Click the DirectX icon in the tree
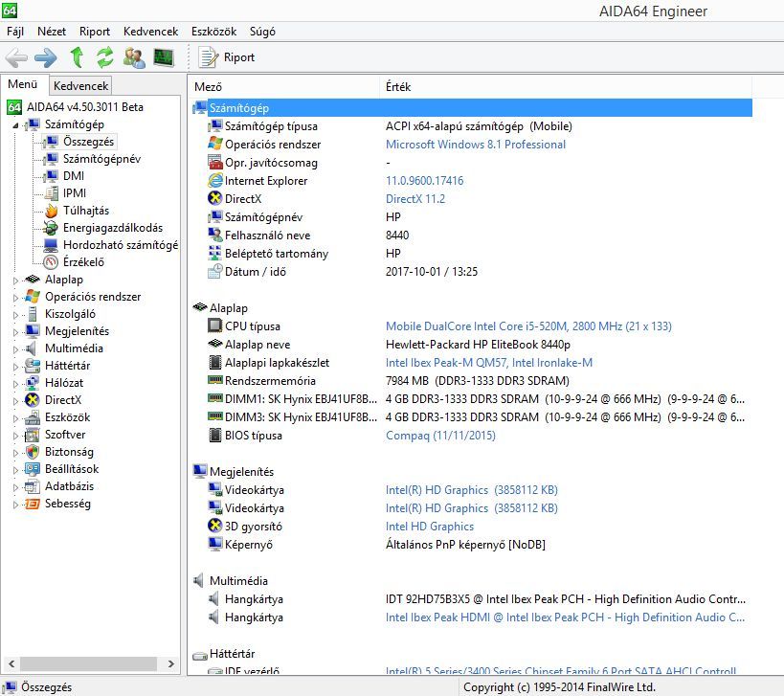This screenshot has width=784, height=696. (33, 400)
